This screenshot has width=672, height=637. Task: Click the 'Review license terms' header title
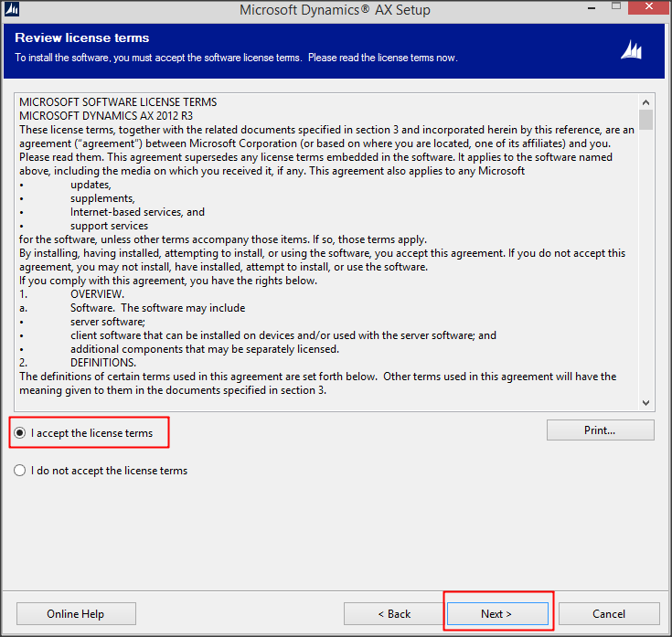coord(82,37)
